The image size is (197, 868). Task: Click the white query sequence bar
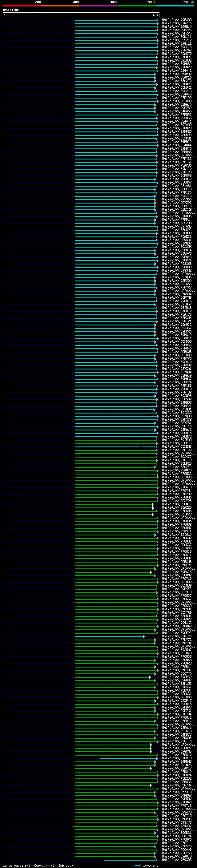pos(81,13)
